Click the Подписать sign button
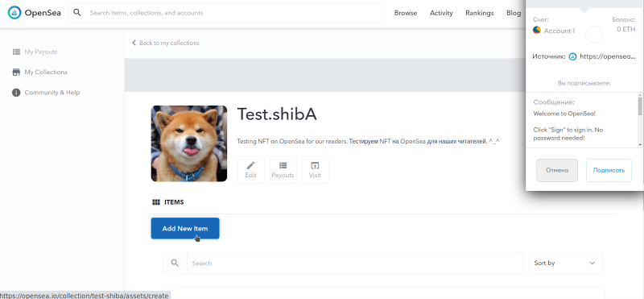The height and width of the screenshot is (299, 644). [x=609, y=170]
